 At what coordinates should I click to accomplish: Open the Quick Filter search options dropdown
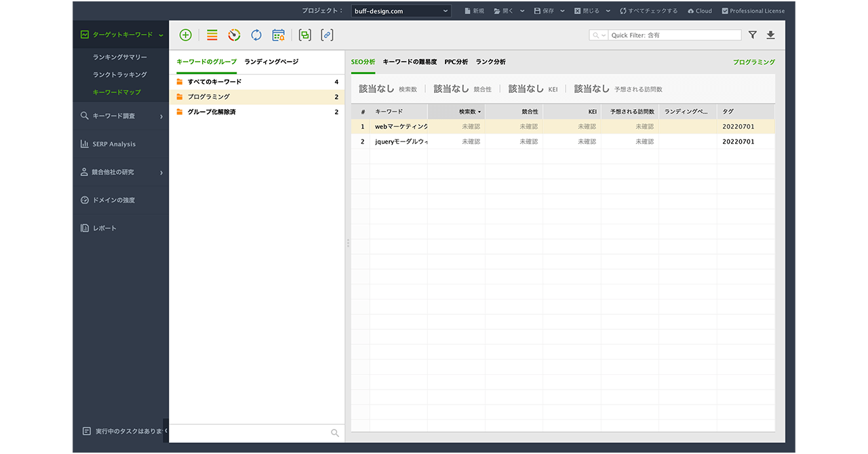click(599, 35)
